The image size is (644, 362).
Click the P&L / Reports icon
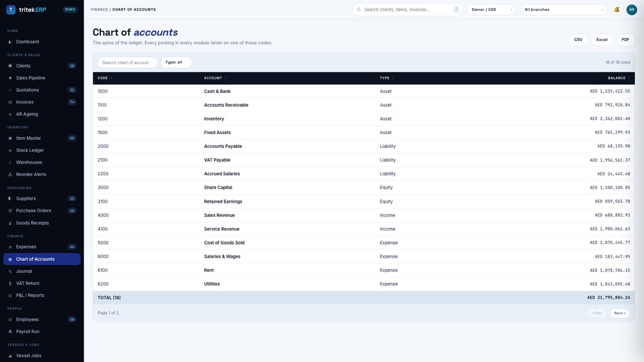10,295
